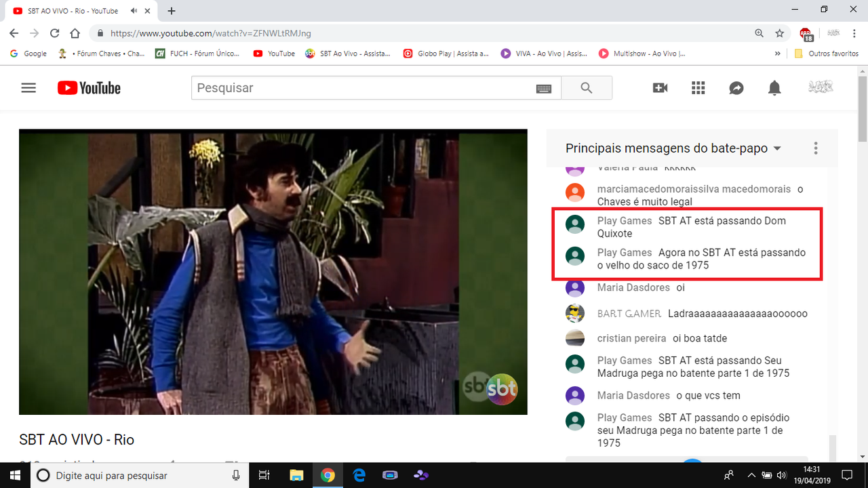The width and height of the screenshot is (868, 488).
Task: Open the system volume control
Action: (x=781, y=475)
